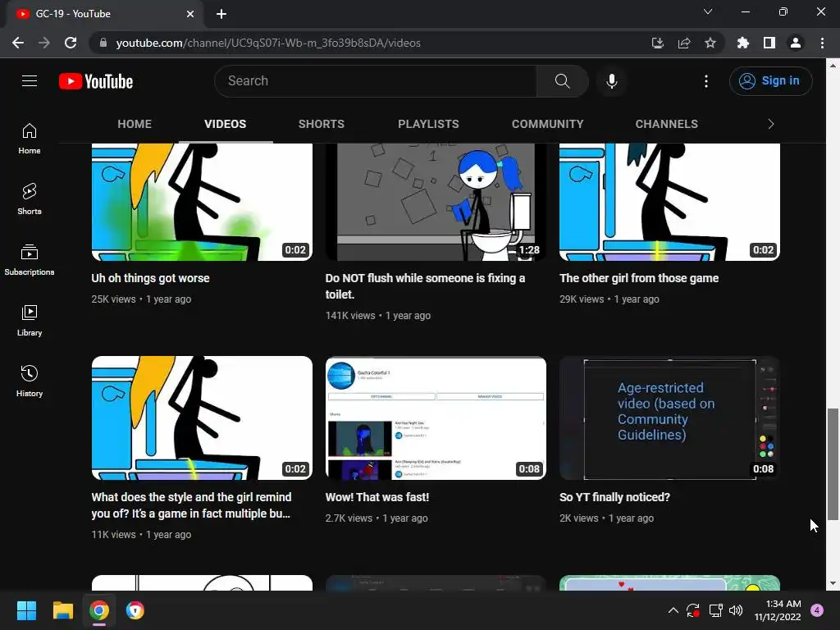Open Subscriptions in the sidebar

[30, 260]
